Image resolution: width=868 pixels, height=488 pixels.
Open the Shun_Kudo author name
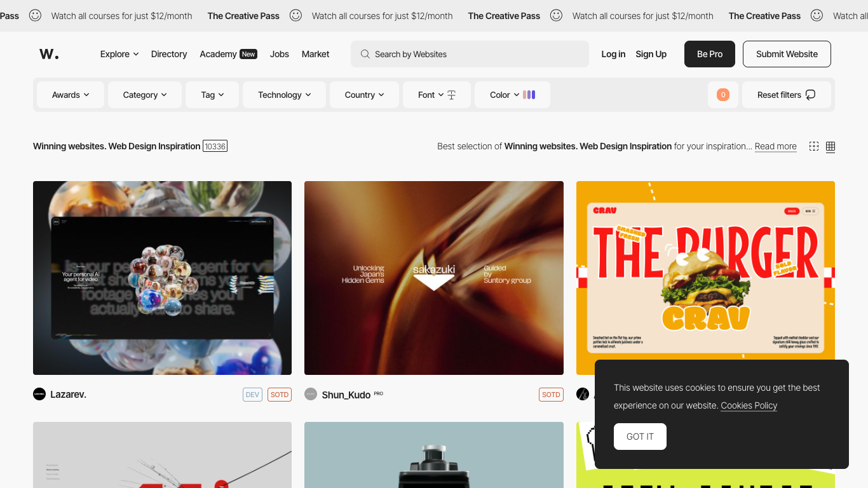(346, 395)
